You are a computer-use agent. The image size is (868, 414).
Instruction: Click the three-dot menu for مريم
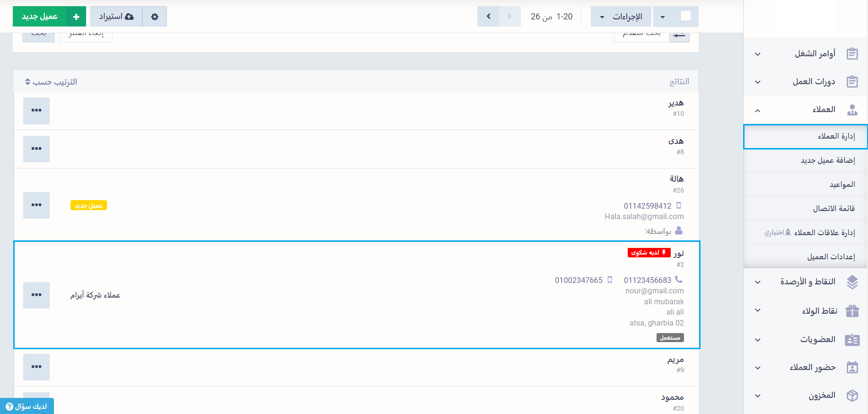(x=36, y=367)
